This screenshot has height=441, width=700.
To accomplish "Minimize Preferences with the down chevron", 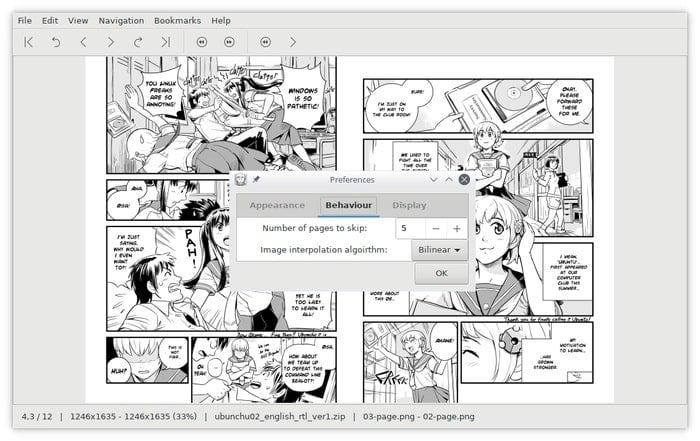I will pos(433,179).
